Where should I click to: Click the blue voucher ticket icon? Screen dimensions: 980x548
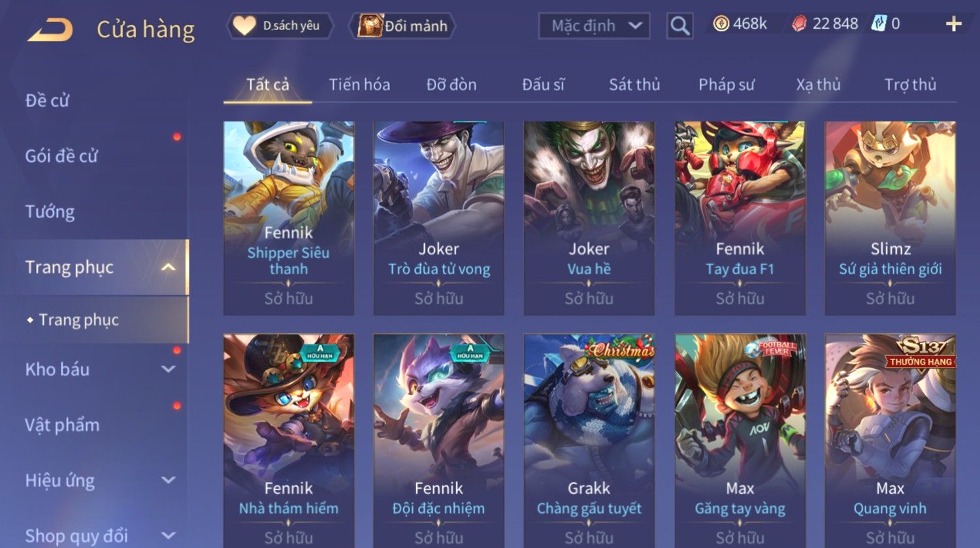pos(879,24)
